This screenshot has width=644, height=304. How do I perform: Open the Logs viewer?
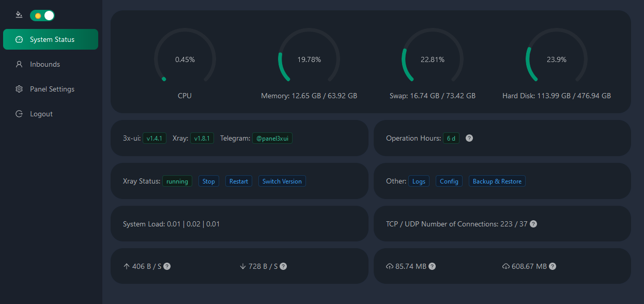point(419,181)
